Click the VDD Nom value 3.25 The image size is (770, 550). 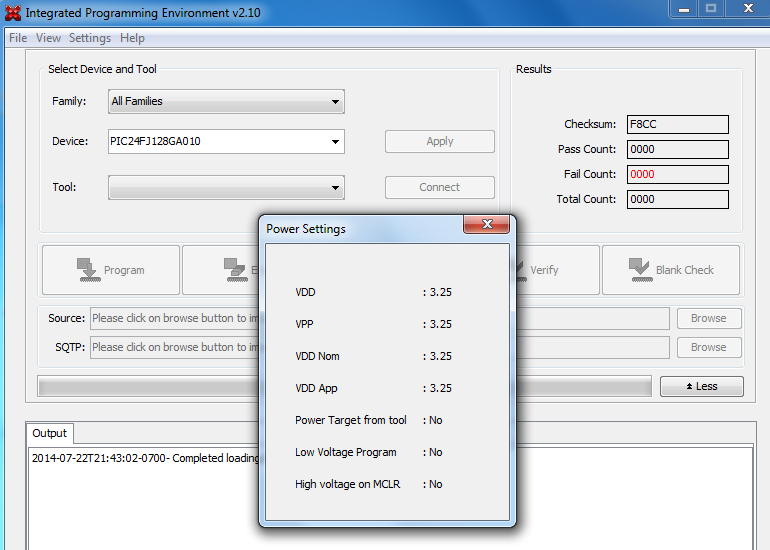[x=440, y=356]
